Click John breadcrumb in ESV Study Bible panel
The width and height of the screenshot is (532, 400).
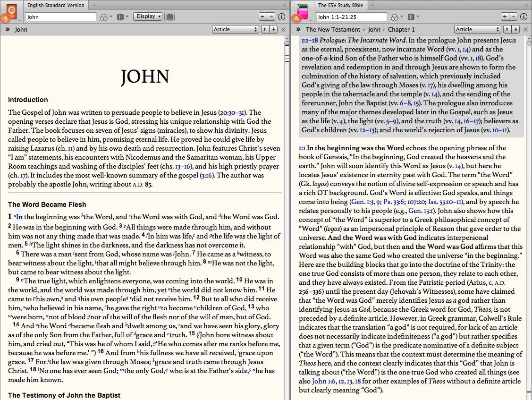[374, 30]
